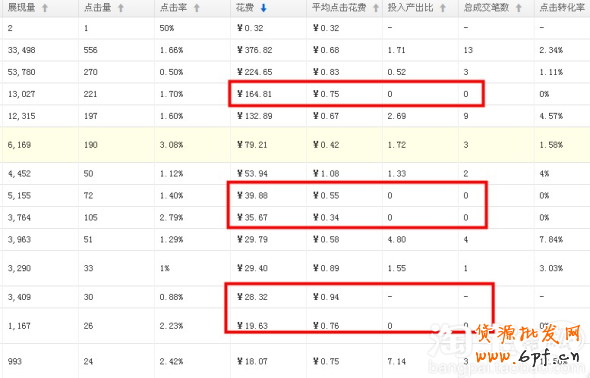Click the 总成交笔数 sort arrow
590x378 pixels.
point(519,8)
